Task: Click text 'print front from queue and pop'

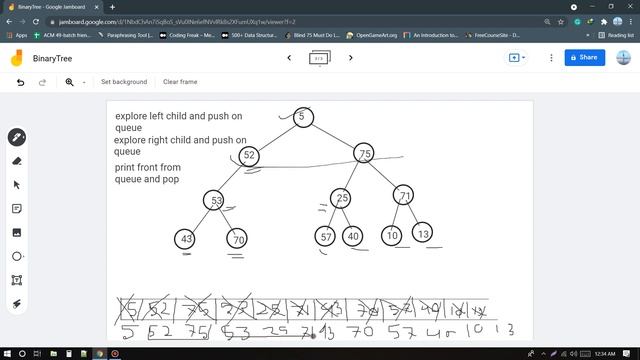Action: point(147,173)
